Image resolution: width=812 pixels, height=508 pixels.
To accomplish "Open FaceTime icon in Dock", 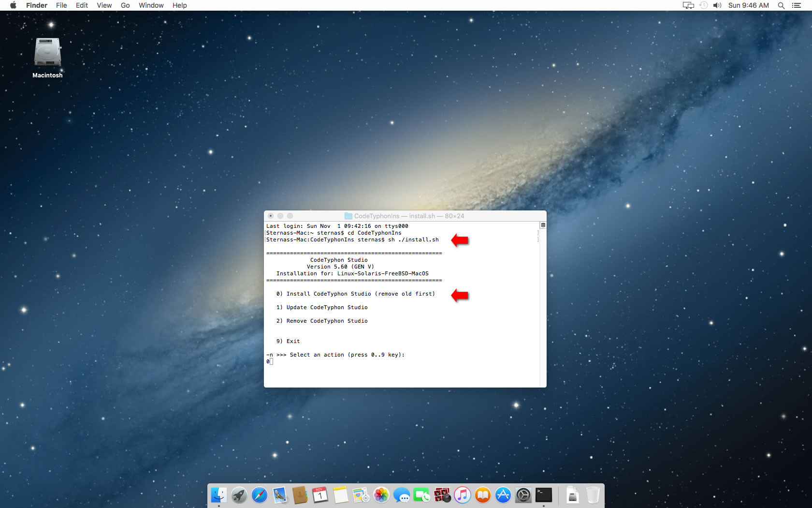I will (x=421, y=495).
